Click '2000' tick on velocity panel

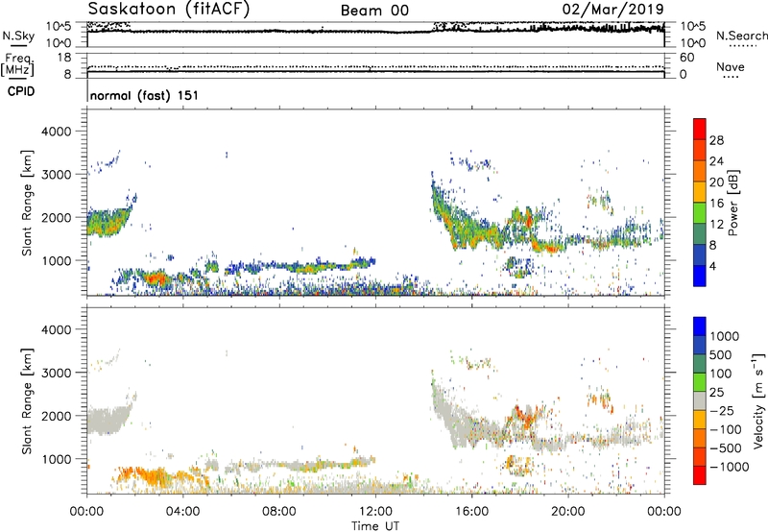pyautogui.click(x=57, y=416)
